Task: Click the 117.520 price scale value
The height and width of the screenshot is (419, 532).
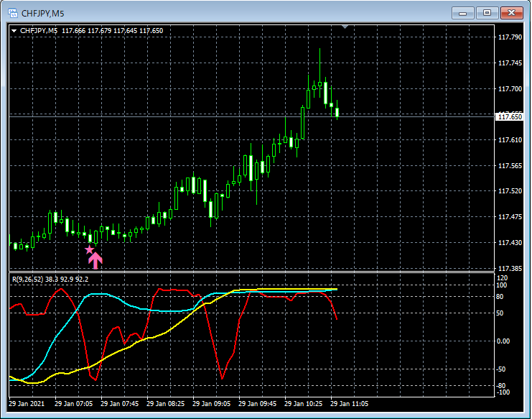Action: pos(510,191)
